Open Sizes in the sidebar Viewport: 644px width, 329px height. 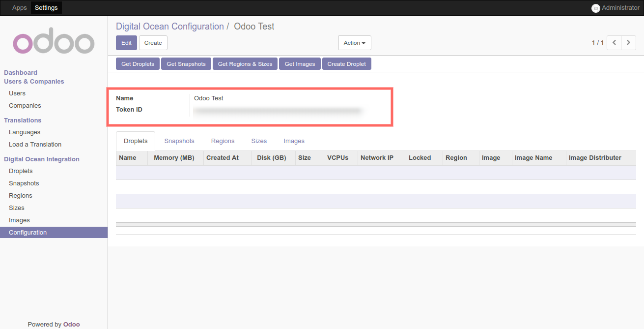(x=17, y=208)
